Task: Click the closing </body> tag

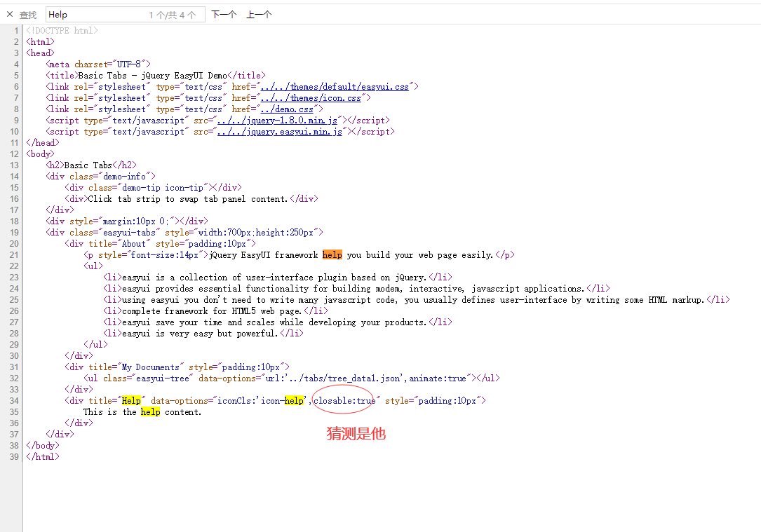Action: coord(43,445)
